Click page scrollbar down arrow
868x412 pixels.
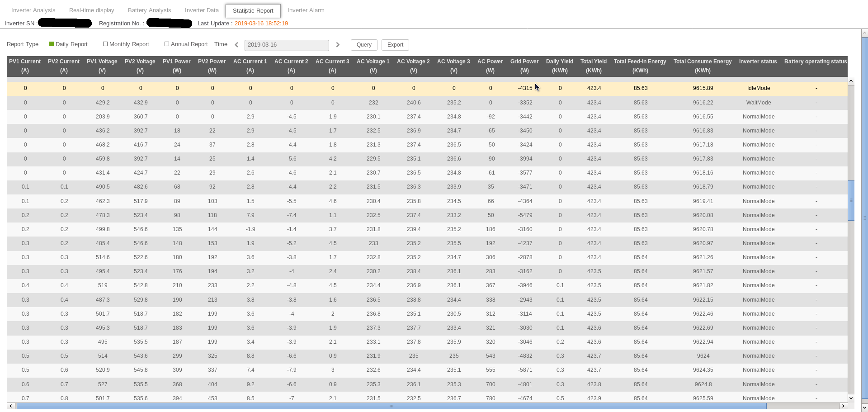(864, 407)
